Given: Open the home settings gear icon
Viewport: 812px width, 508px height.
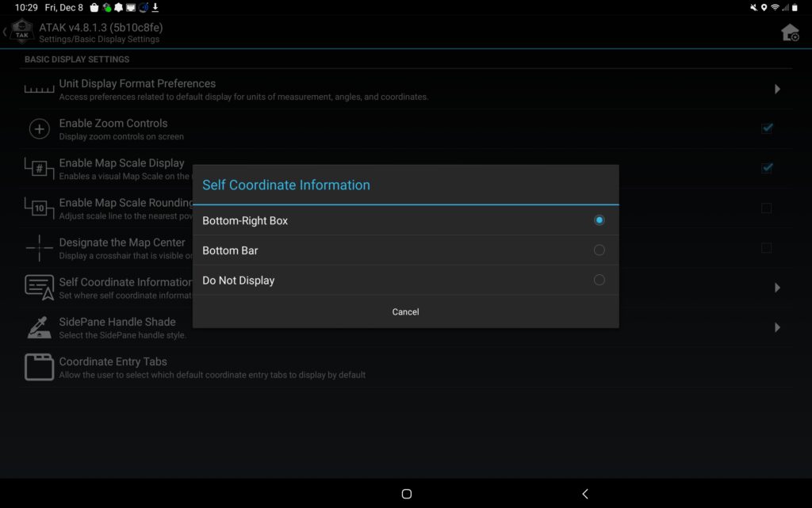Looking at the screenshot, I should [791, 32].
